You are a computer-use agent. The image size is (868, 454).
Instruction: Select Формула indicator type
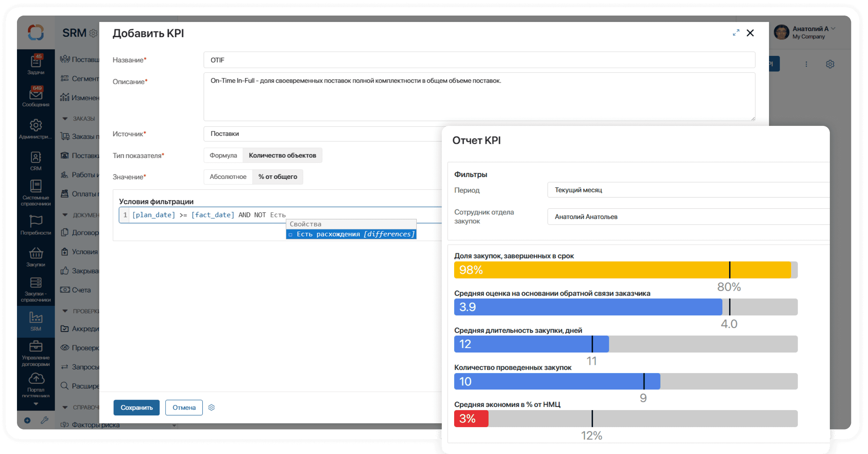coord(223,155)
